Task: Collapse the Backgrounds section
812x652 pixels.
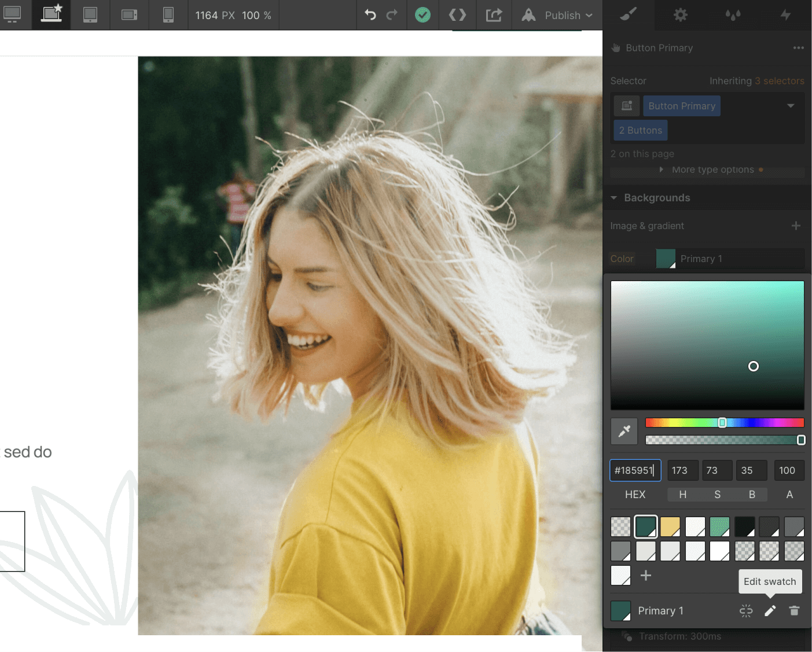Action: coord(614,198)
